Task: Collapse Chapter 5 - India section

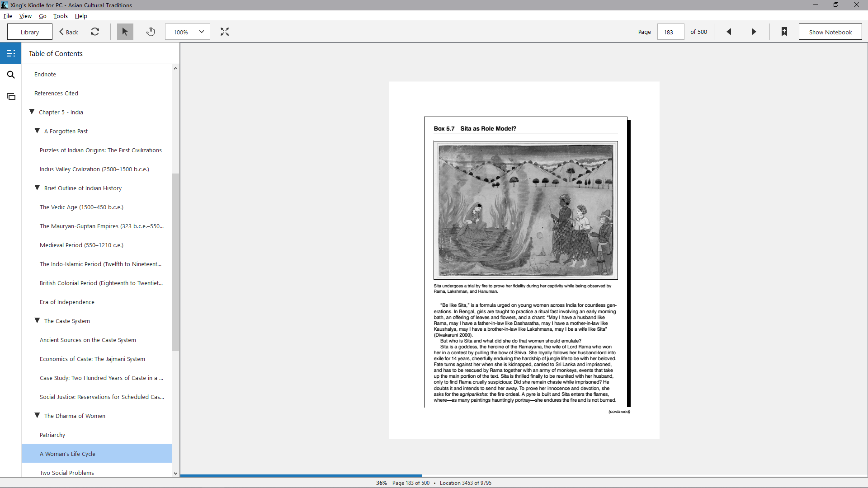Action: [x=32, y=112]
